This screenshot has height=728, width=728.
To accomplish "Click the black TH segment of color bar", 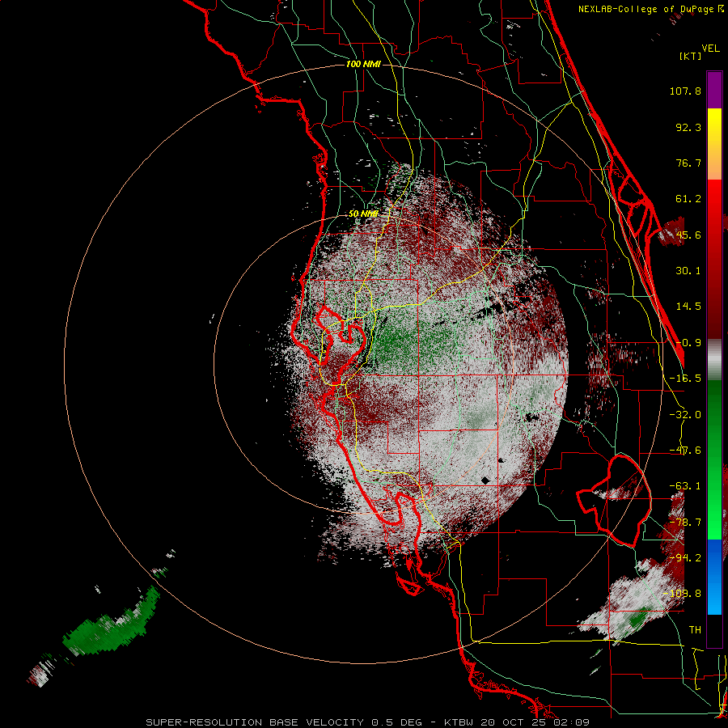I will click(x=714, y=630).
